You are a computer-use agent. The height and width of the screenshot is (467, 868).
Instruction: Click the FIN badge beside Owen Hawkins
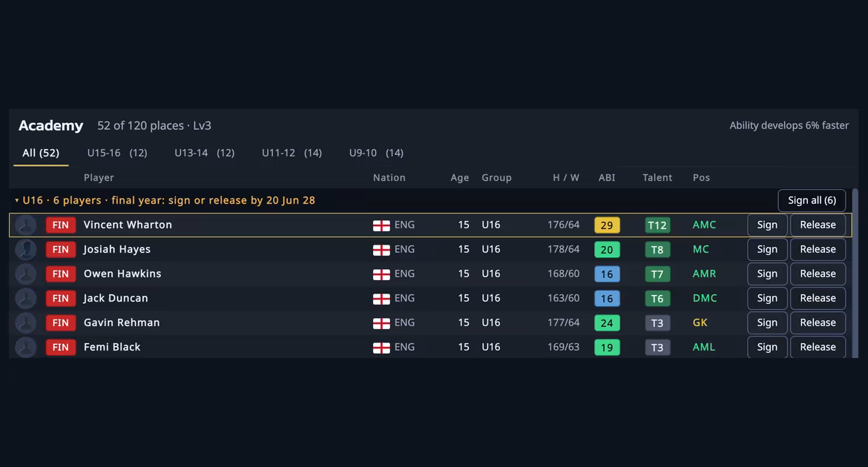point(60,274)
